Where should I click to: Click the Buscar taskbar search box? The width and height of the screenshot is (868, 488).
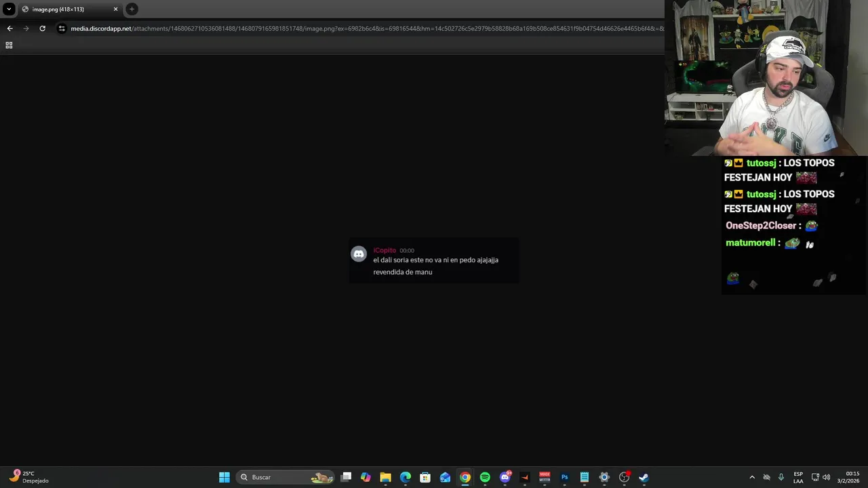(x=286, y=477)
